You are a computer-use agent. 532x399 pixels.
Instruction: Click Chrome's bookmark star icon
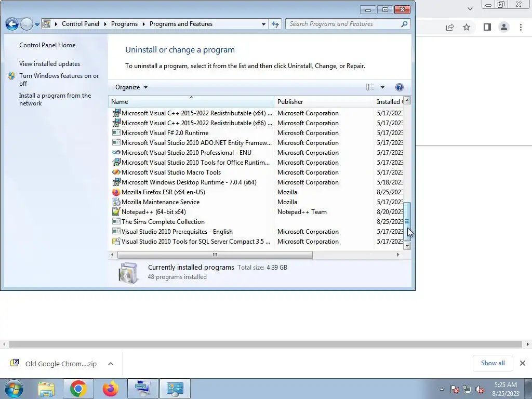pos(467,27)
